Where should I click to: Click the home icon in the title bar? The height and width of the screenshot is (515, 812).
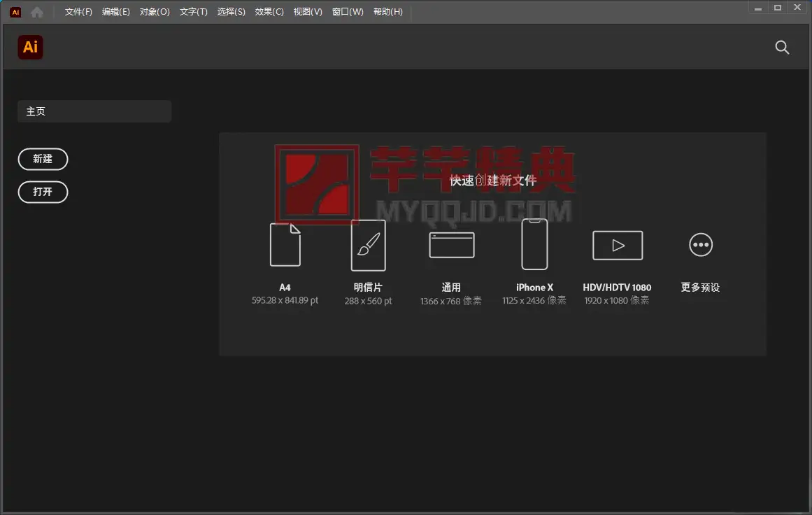coord(36,11)
